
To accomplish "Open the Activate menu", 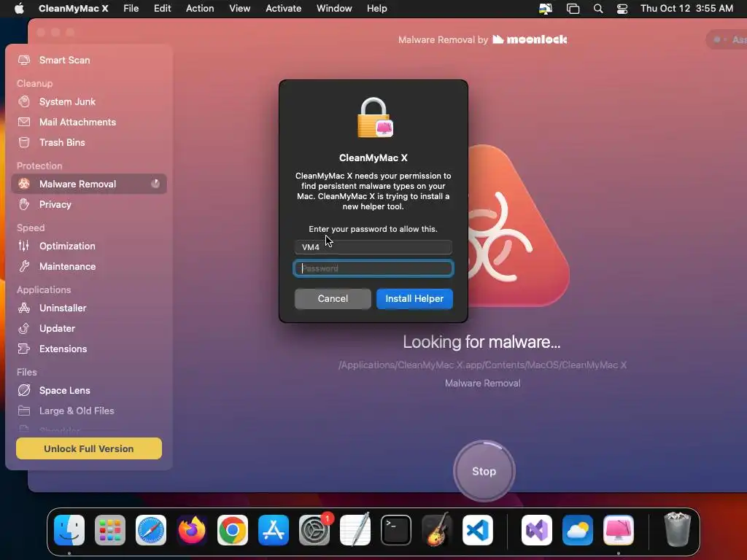I will click(284, 9).
